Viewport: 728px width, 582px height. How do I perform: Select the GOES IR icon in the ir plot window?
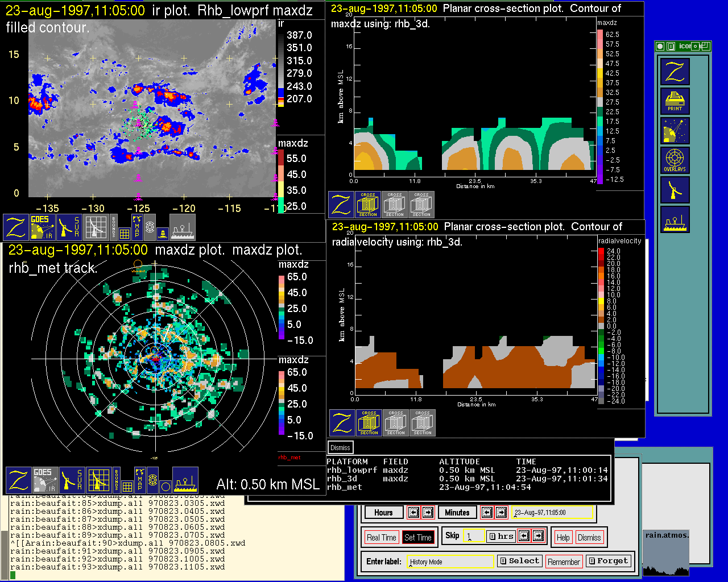(43, 227)
